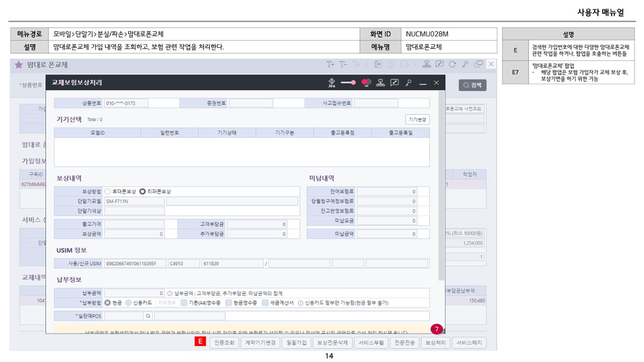
Task: Click the 카드정보 button
Action: (x=167, y=303)
